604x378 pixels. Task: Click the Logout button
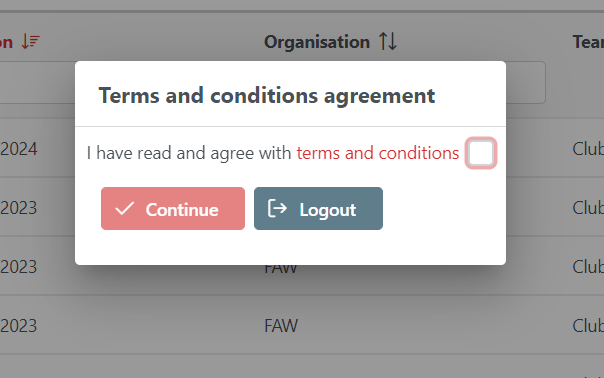point(318,209)
